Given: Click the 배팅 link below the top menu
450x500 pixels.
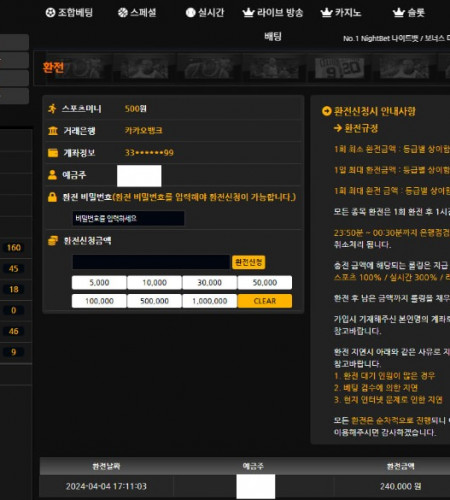Looking at the screenshot, I should pyautogui.click(x=273, y=36).
